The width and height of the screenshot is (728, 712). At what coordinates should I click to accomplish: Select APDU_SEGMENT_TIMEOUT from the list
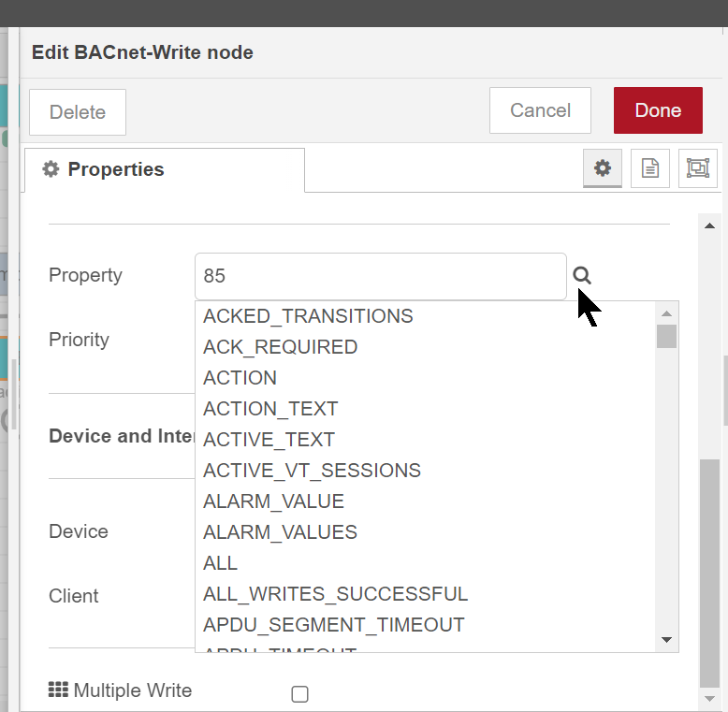coord(425,625)
